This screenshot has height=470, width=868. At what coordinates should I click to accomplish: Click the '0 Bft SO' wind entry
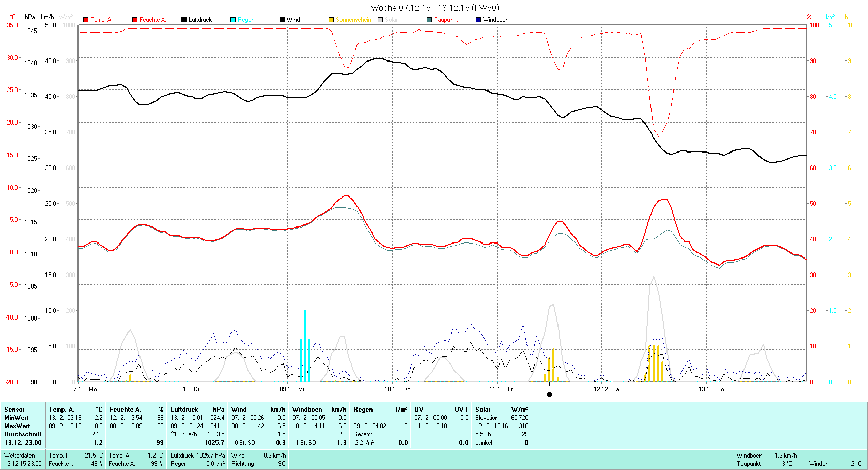(245, 443)
